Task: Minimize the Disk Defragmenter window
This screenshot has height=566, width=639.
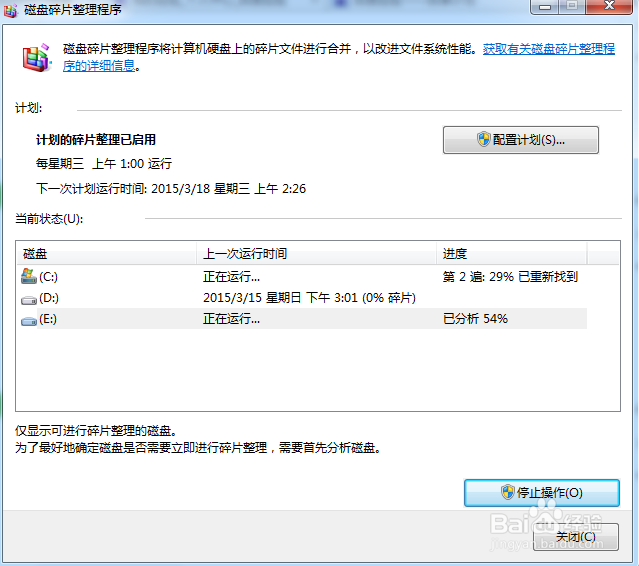Action: pyautogui.click(x=544, y=7)
